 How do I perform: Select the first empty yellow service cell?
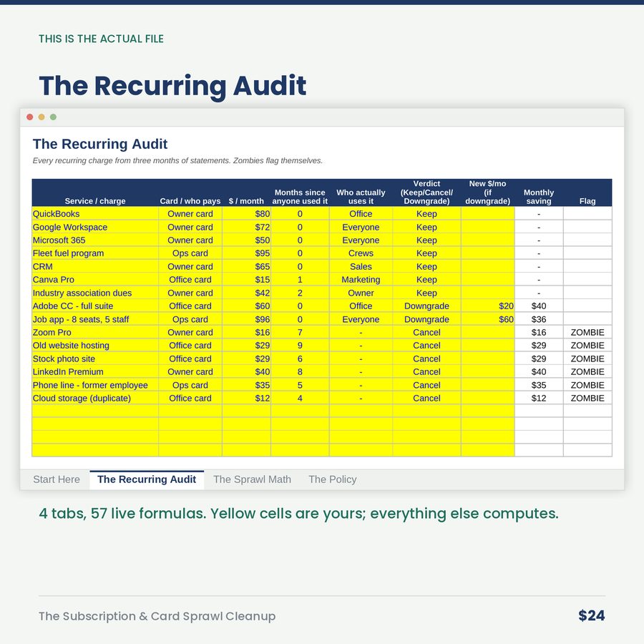coord(95,411)
